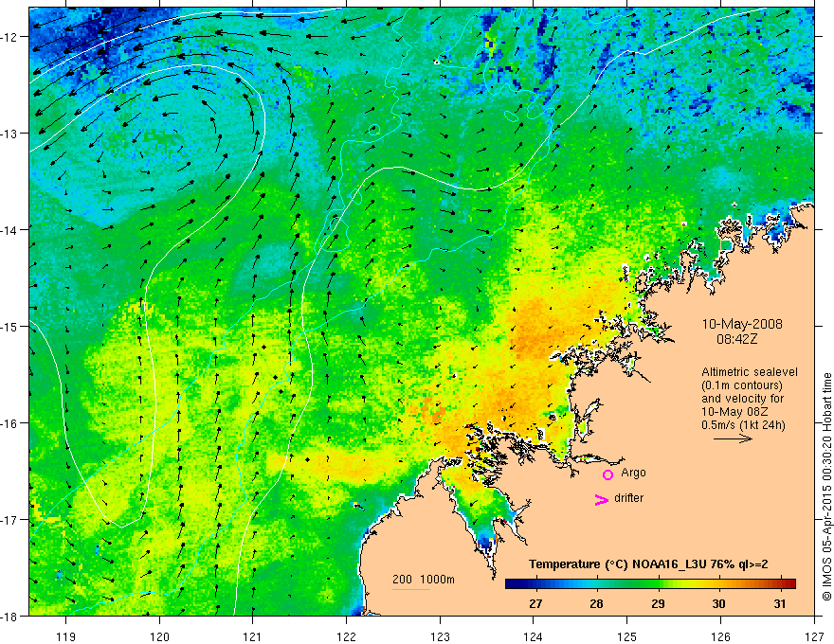The image size is (834, 644).
Task: Select the '10-May-2008' date text
Action: 742,324
